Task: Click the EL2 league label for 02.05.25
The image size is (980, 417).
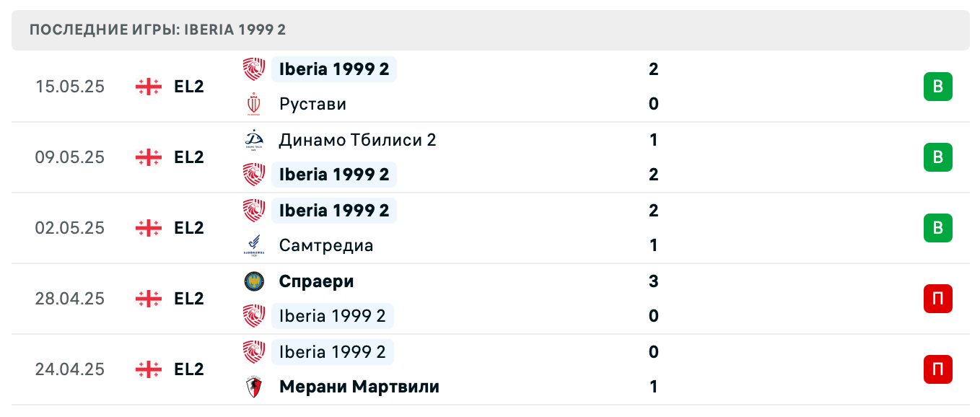Action: (x=189, y=228)
